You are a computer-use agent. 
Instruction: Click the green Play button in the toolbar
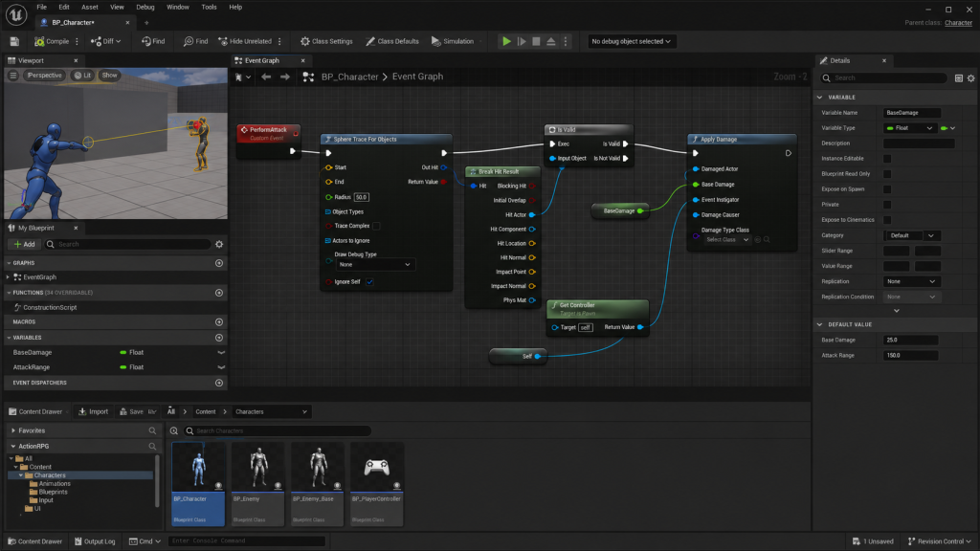pos(506,41)
